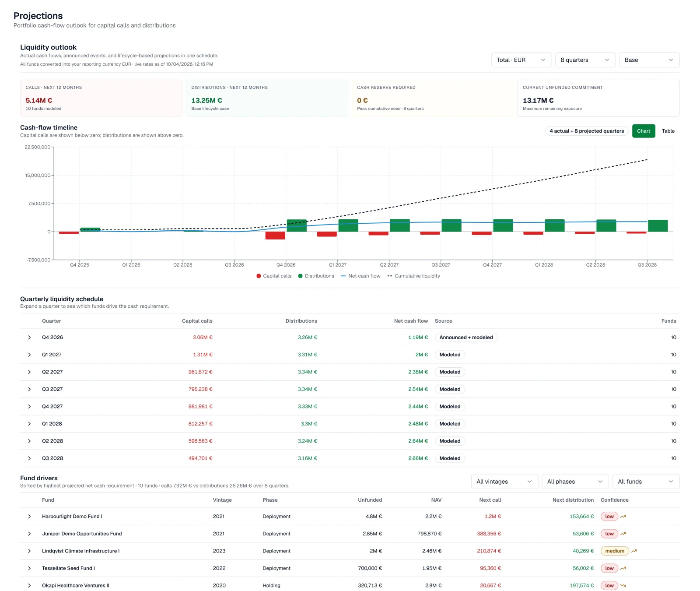Click the Announced + modeled source badge
The image size is (700, 591).
(466, 338)
